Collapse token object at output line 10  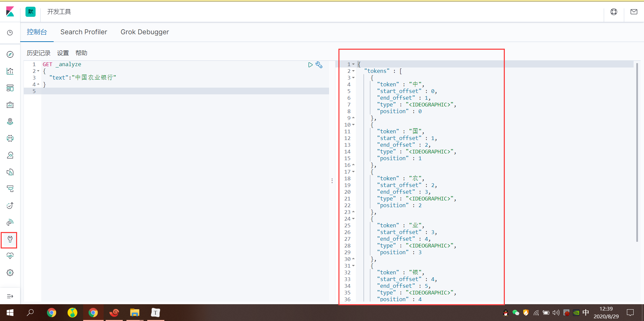tap(353, 125)
